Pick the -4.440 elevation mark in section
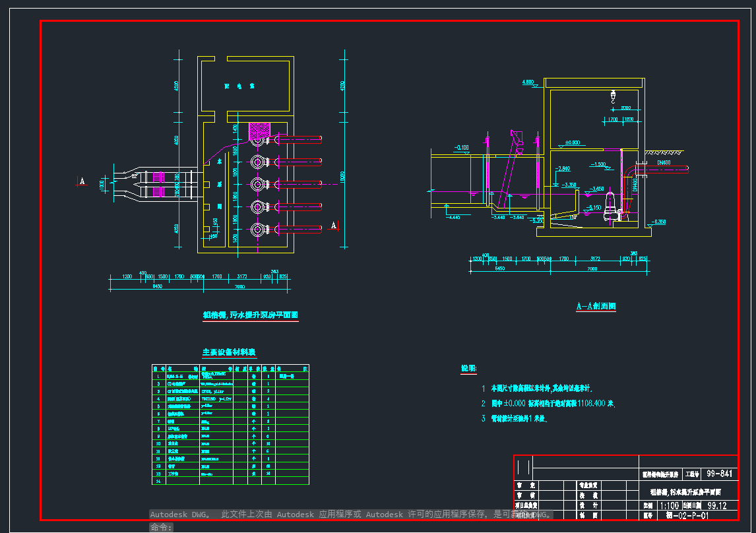 click(453, 217)
